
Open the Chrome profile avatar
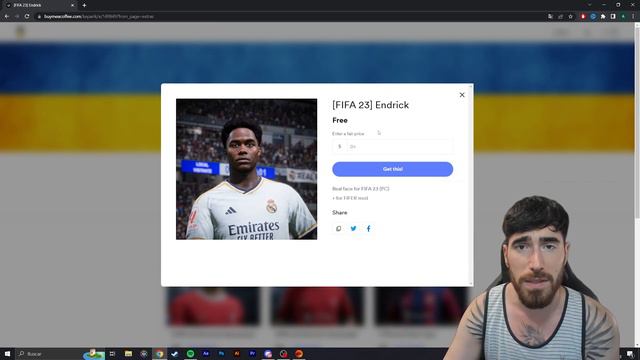tap(623, 16)
